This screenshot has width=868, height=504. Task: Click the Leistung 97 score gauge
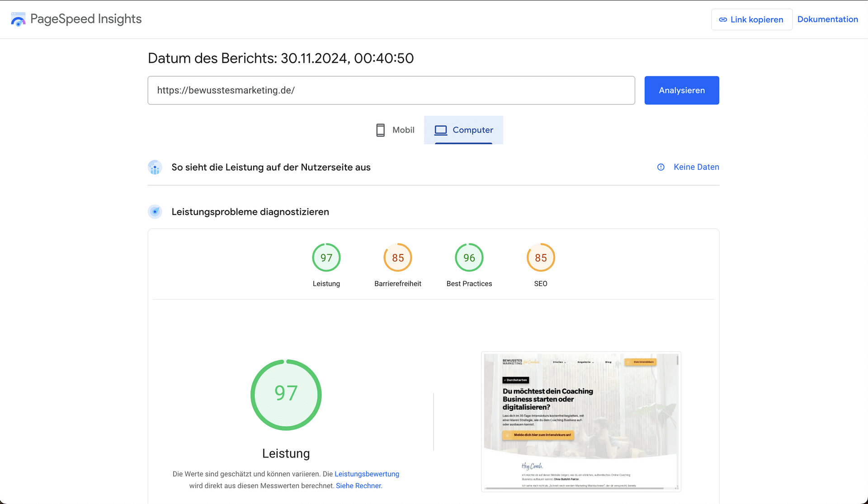click(x=326, y=258)
